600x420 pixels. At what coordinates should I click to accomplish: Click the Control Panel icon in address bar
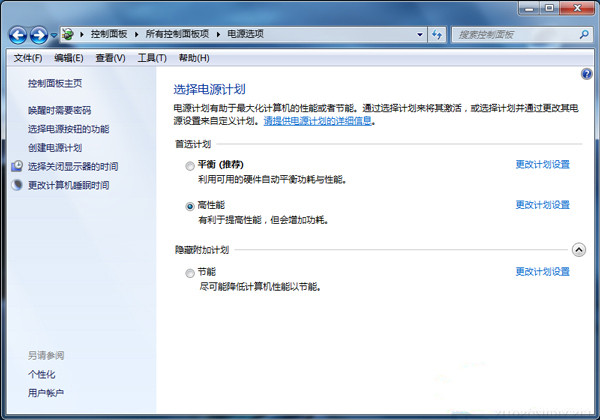[68, 34]
